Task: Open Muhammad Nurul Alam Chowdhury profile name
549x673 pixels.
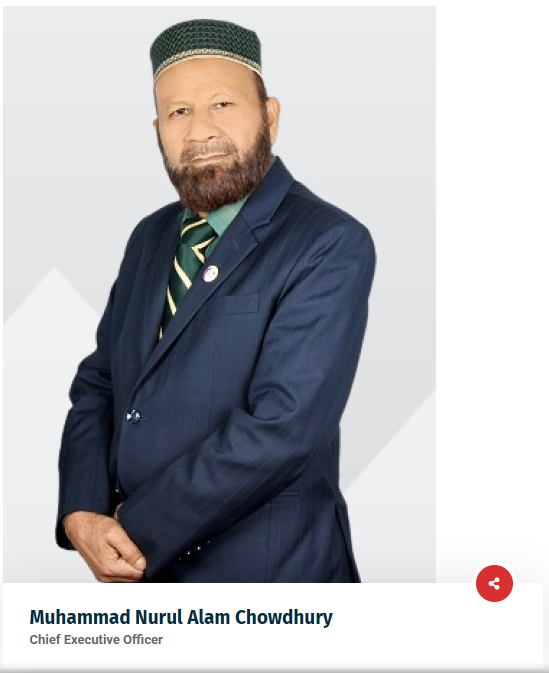Action: click(x=181, y=617)
